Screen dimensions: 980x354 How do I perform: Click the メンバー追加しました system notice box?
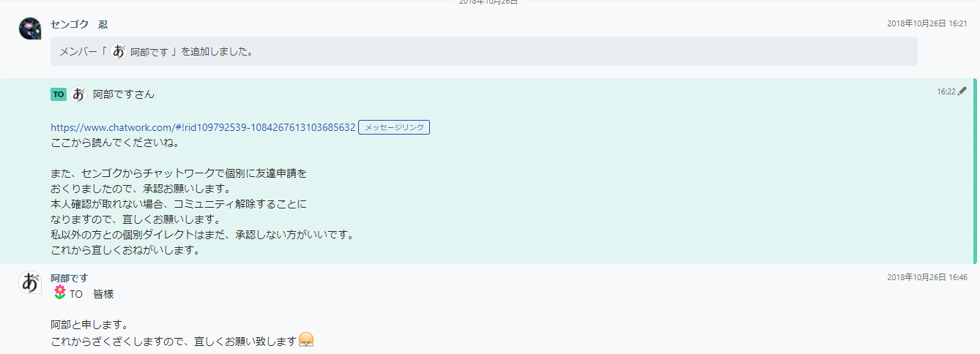click(x=483, y=52)
